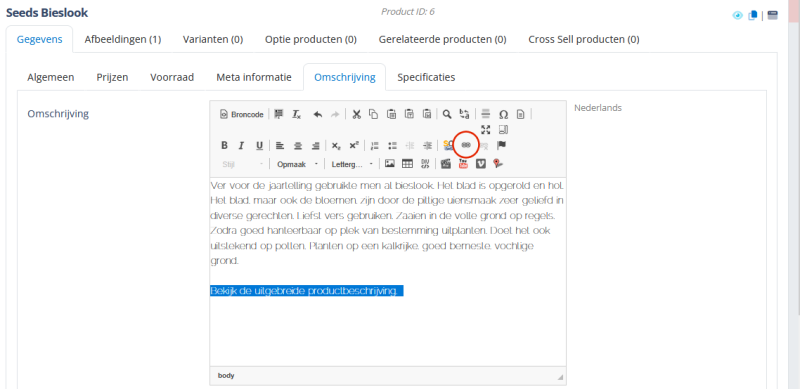
Task: Maximize the editor
Action: coord(486,130)
